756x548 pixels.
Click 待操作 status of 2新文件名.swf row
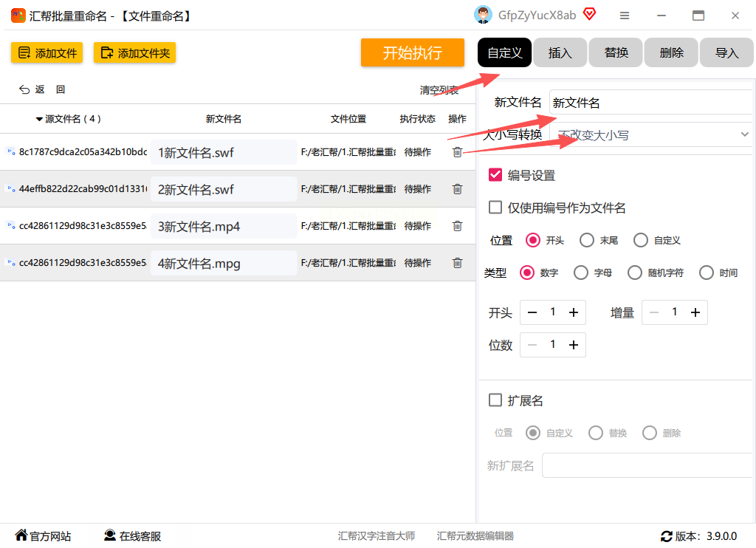tap(418, 189)
